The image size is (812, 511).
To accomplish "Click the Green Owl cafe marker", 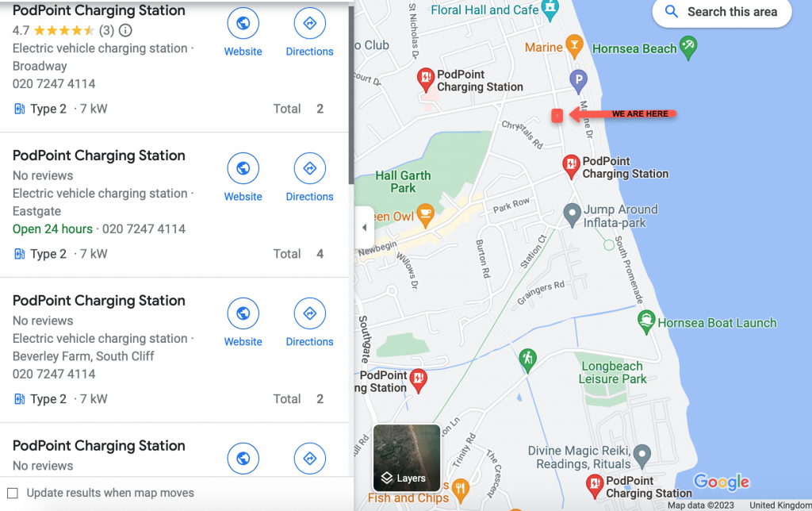I will pos(425,216).
